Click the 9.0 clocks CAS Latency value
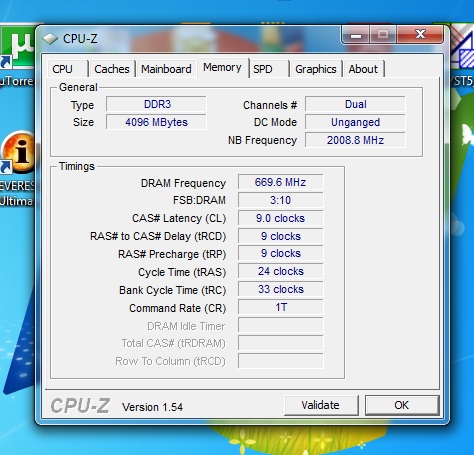This screenshot has height=455, width=474. [281, 218]
